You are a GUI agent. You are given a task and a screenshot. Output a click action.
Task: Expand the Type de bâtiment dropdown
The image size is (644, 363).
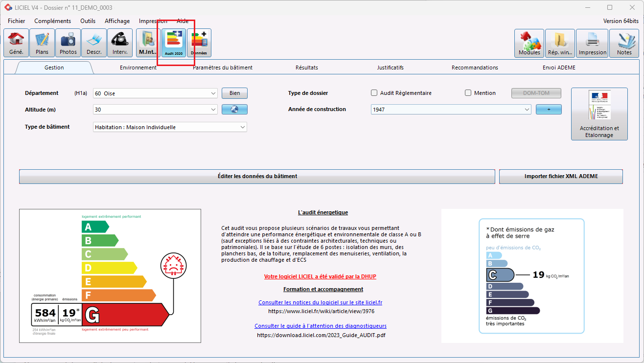point(243,127)
